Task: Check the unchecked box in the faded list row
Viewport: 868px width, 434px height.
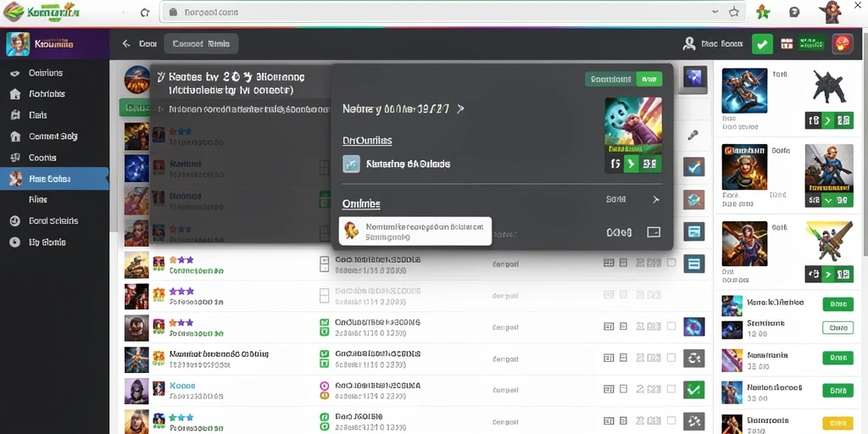Action: (325, 295)
